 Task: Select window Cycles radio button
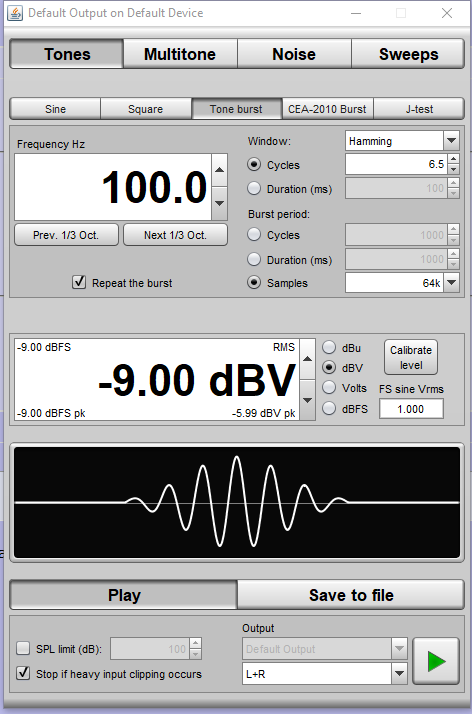pos(254,164)
